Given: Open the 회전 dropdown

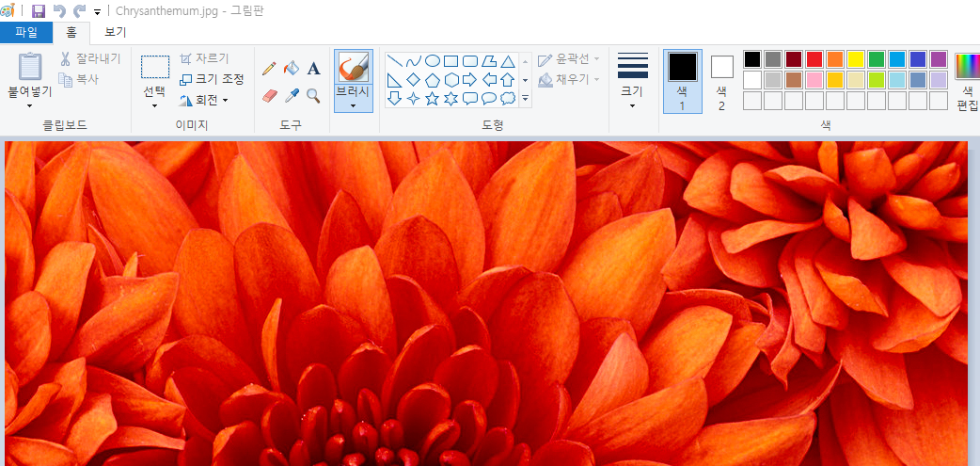Looking at the screenshot, I should (x=204, y=100).
